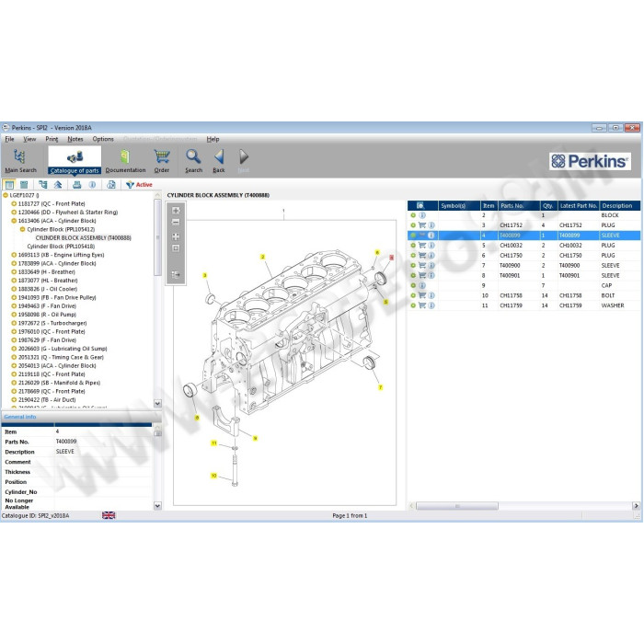Add T400900 SLEEVE to cart
Screen dimensions: 644x644
pyautogui.click(x=421, y=265)
